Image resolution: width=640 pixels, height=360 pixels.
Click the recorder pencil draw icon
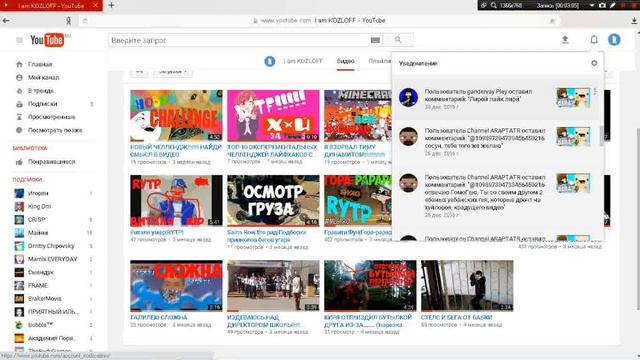click(613, 5)
